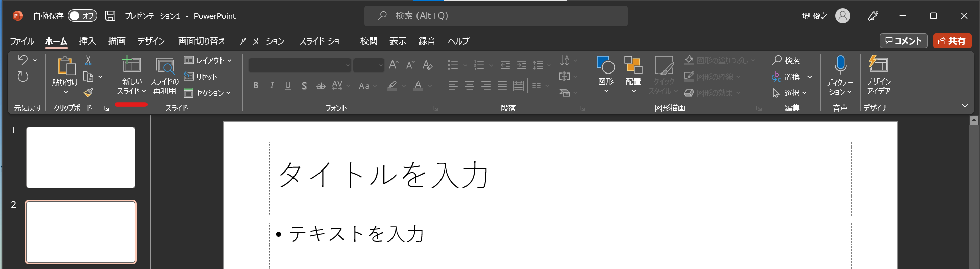Click the Find (検索) magnifier in Editing group

[x=787, y=60]
